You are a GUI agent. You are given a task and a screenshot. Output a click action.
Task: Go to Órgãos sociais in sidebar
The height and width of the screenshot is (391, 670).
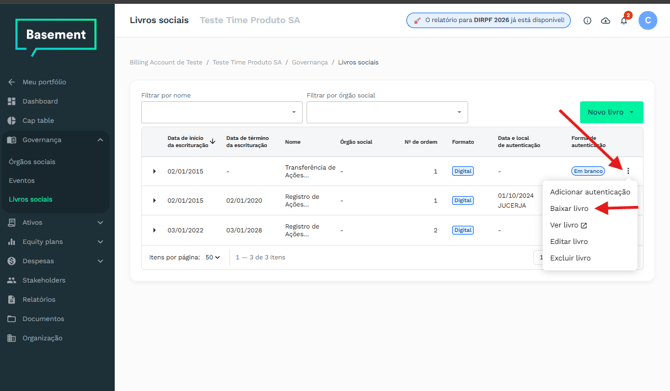(32, 162)
